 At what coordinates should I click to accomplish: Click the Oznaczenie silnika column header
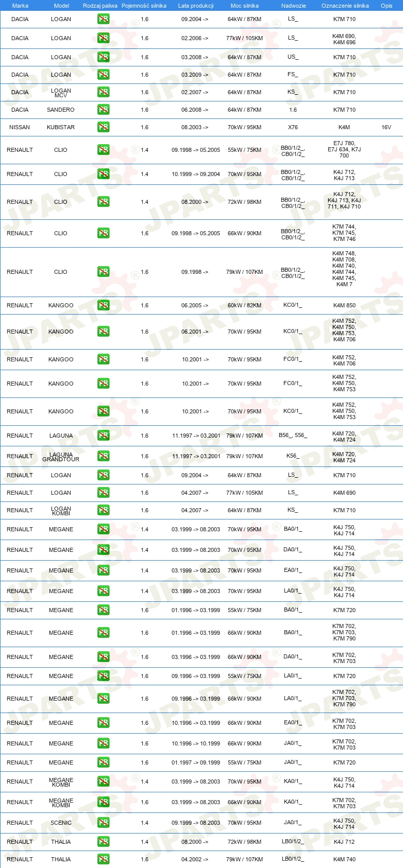345,6
